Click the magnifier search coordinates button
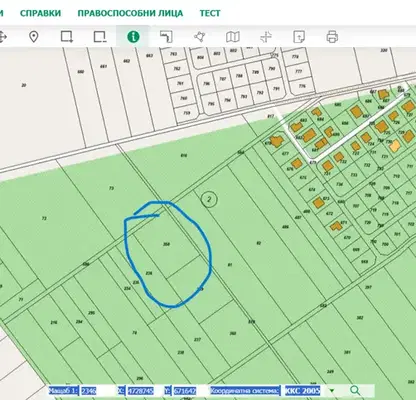Screen dimensions: 416x400 (355, 390)
